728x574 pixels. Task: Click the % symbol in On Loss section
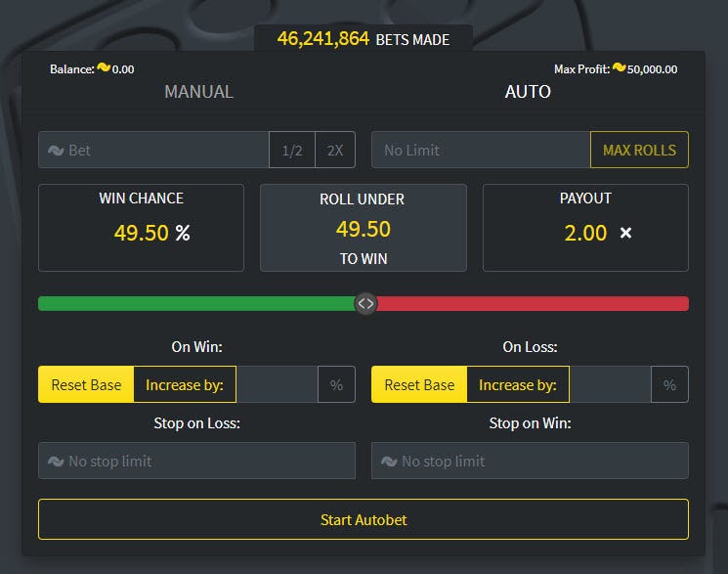point(669,384)
